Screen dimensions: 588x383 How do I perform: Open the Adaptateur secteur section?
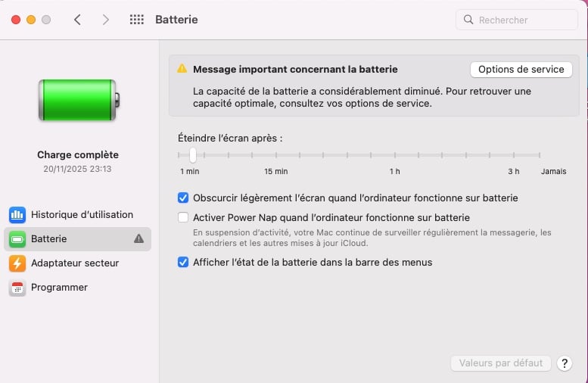tap(74, 263)
